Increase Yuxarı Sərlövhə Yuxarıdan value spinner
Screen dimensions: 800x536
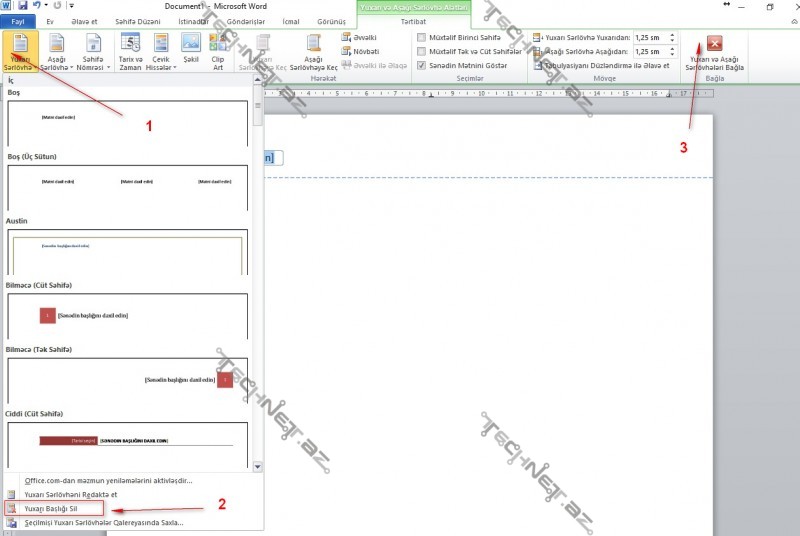(x=672, y=34)
